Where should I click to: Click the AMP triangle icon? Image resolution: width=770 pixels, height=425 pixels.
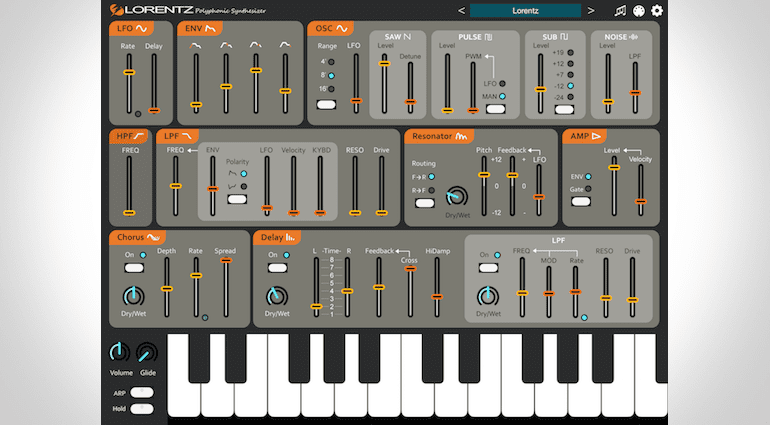coord(596,136)
